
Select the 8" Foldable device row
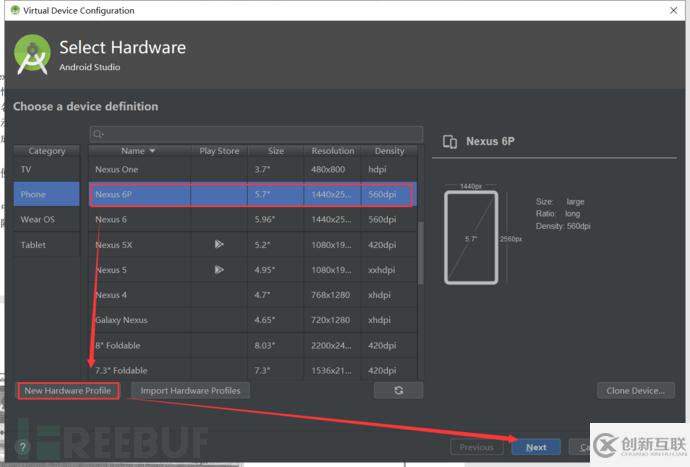click(253, 345)
